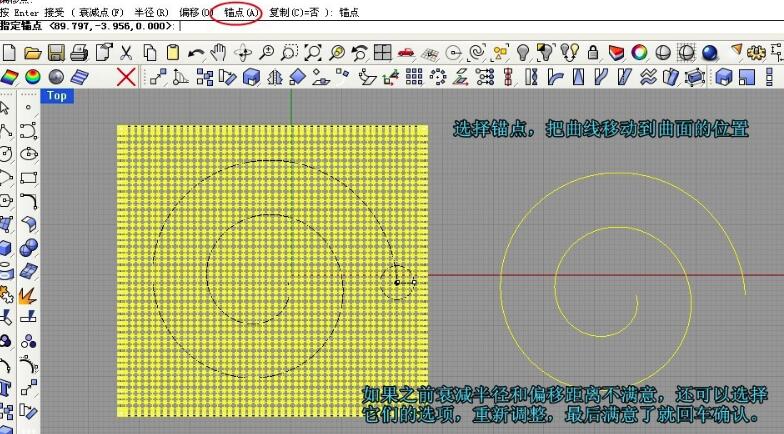The width and height of the screenshot is (784, 434).
Task: Click the rainbow curvature sphere icon
Action: 32,77
